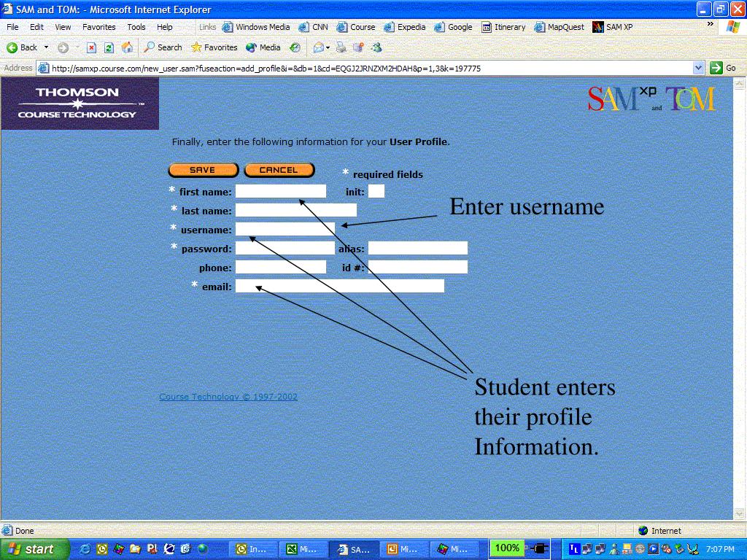Viewport: 747px width, 560px height.
Task: Open the Course Technology © 1997-2002 link
Action: click(228, 397)
